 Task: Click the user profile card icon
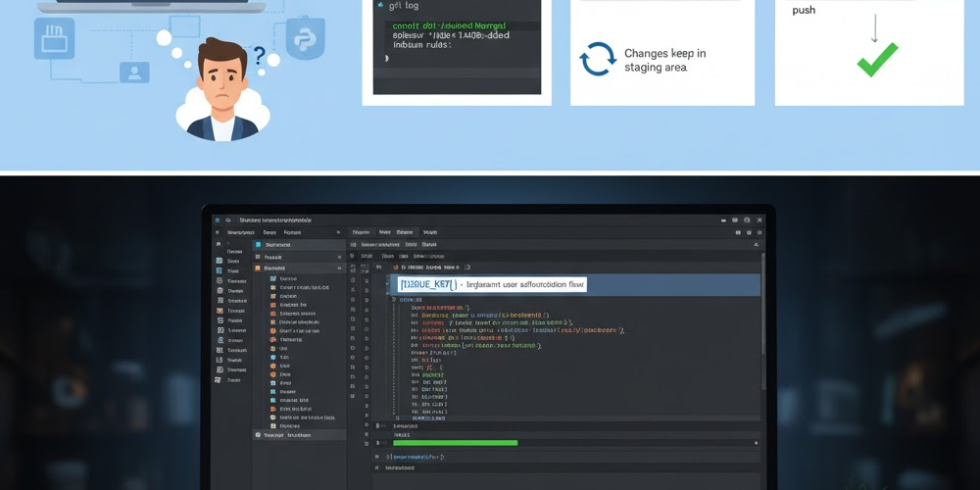click(x=133, y=72)
